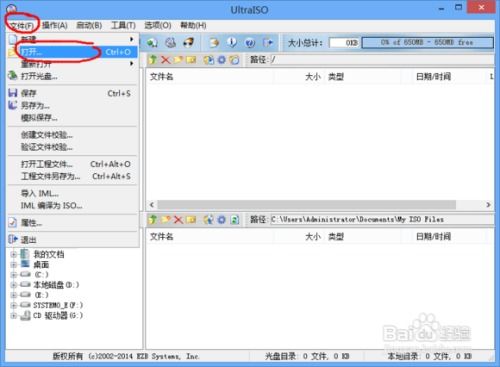Click the info icon in main toolbar

(x=232, y=42)
